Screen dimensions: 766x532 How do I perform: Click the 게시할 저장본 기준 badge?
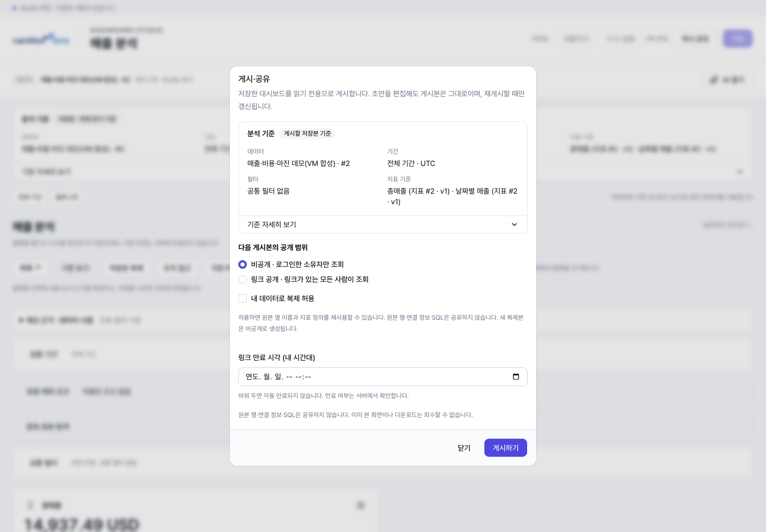[307, 134]
